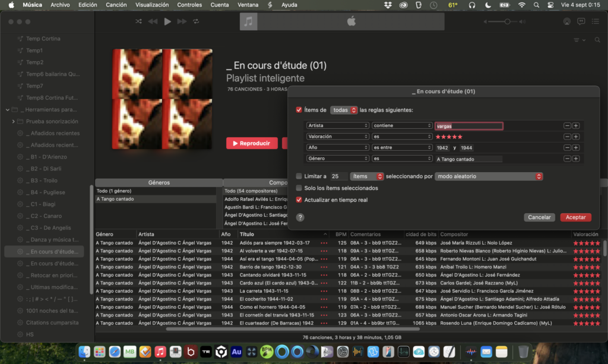Open the Wi-Fi status menu icon

click(x=521, y=5)
